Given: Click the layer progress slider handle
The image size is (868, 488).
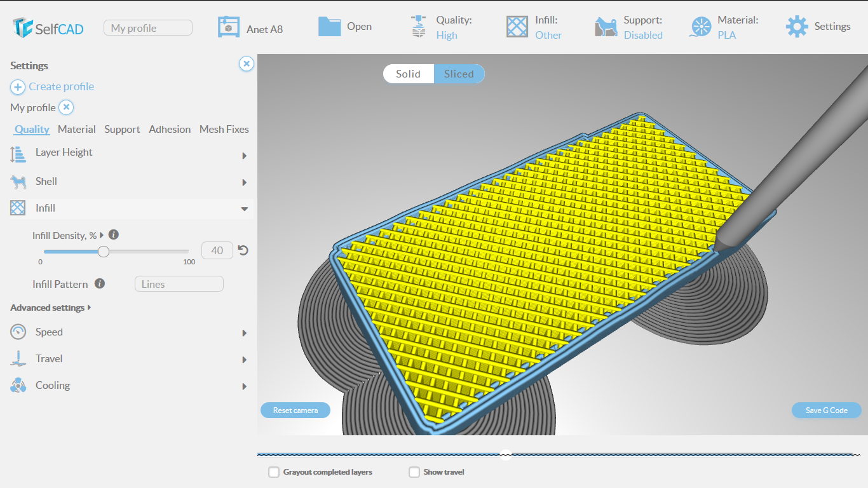Looking at the screenshot, I should (506, 454).
